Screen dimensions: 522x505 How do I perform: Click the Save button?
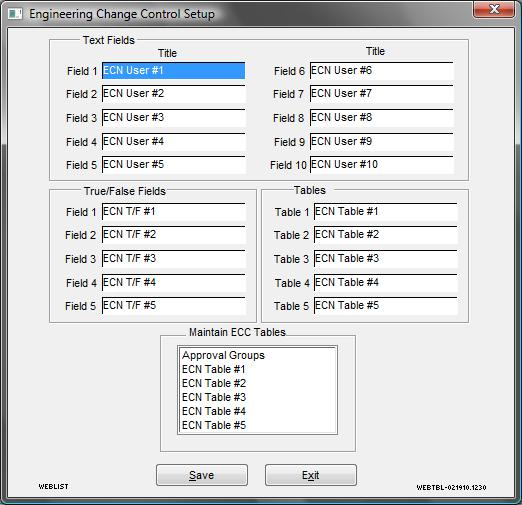(x=202, y=475)
